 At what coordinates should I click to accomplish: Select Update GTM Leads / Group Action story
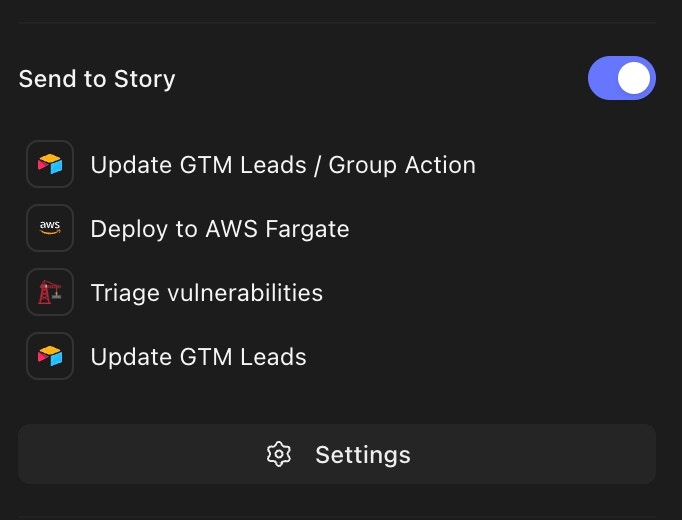[251, 164]
